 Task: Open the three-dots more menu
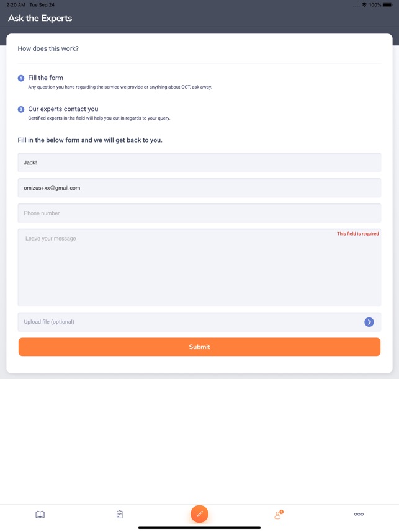(359, 514)
